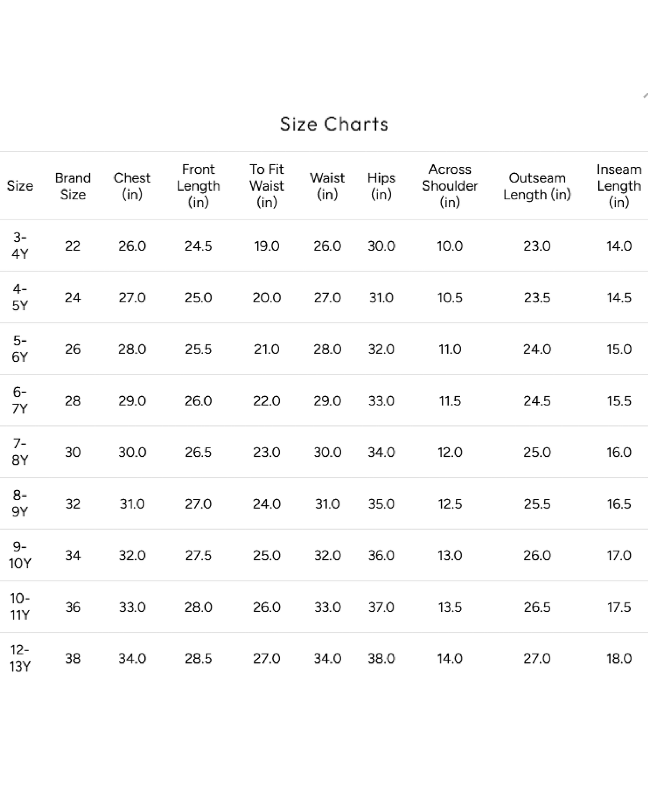Select the Front Length (in) header
This screenshot has width=648, height=812.
(198, 186)
